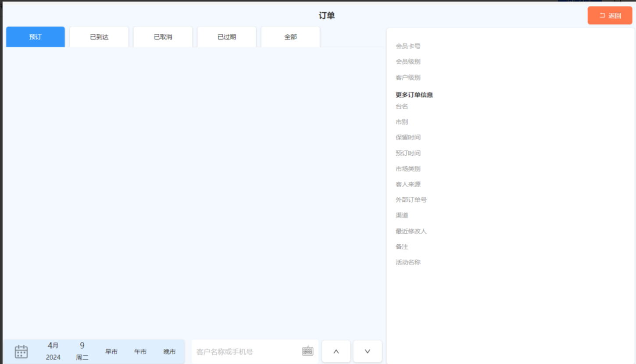Click the 会员卡号 field label
The image size is (636, 364).
pos(408,46)
